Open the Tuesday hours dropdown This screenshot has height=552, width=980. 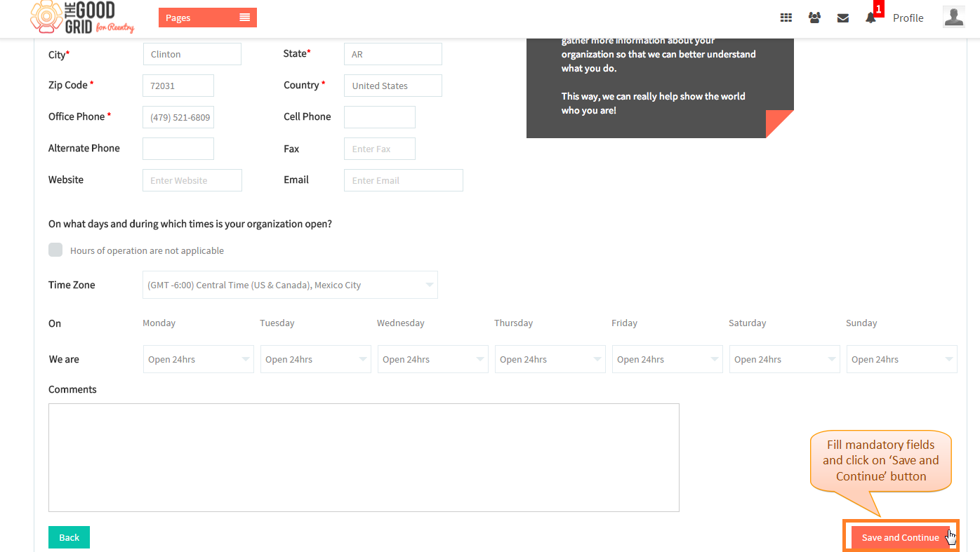[x=316, y=359]
